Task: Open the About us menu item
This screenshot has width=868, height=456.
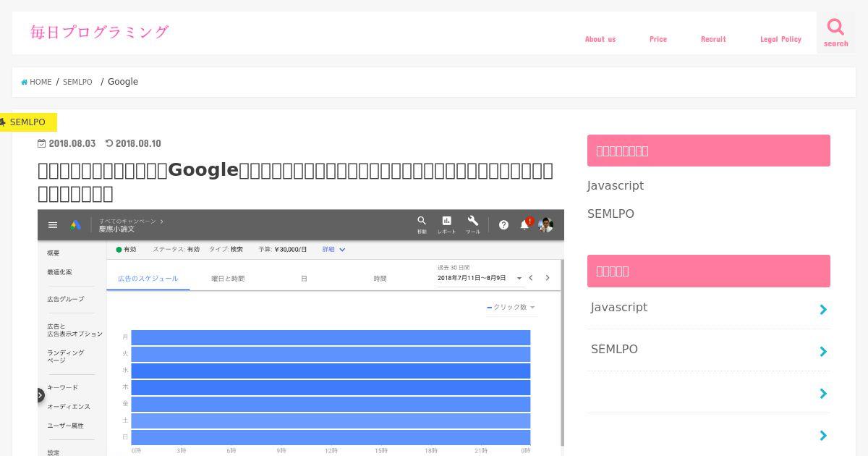Action: (x=600, y=39)
